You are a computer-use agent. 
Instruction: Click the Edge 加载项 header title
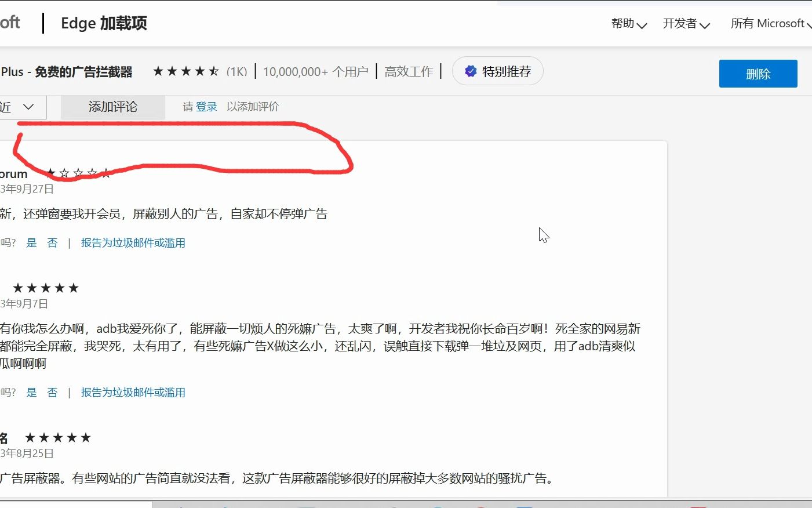click(x=104, y=23)
